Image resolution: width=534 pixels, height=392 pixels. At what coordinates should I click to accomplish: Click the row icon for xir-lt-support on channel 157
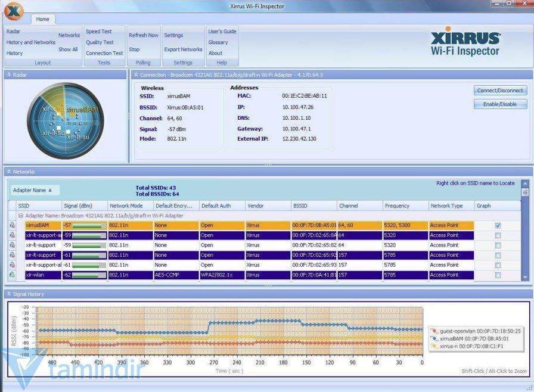(13, 254)
